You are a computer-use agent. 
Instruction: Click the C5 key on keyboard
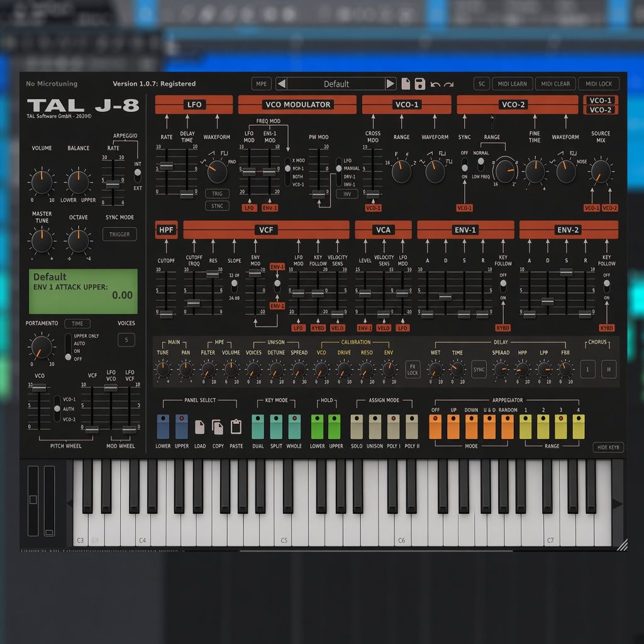(284, 530)
